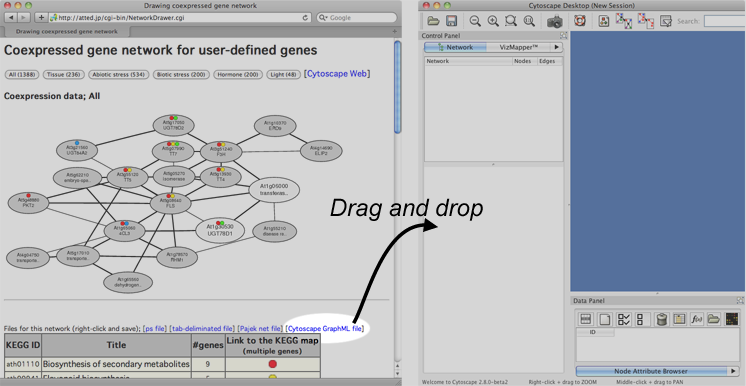Image resolution: width=746 pixels, height=386 pixels.
Task: Click the Cytoscape Web link
Action: [x=337, y=74]
